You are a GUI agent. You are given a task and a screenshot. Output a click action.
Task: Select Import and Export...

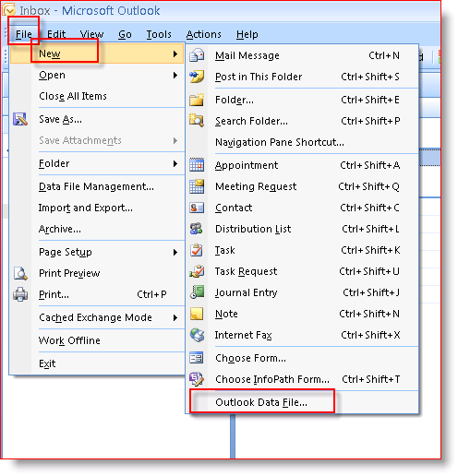point(97,208)
